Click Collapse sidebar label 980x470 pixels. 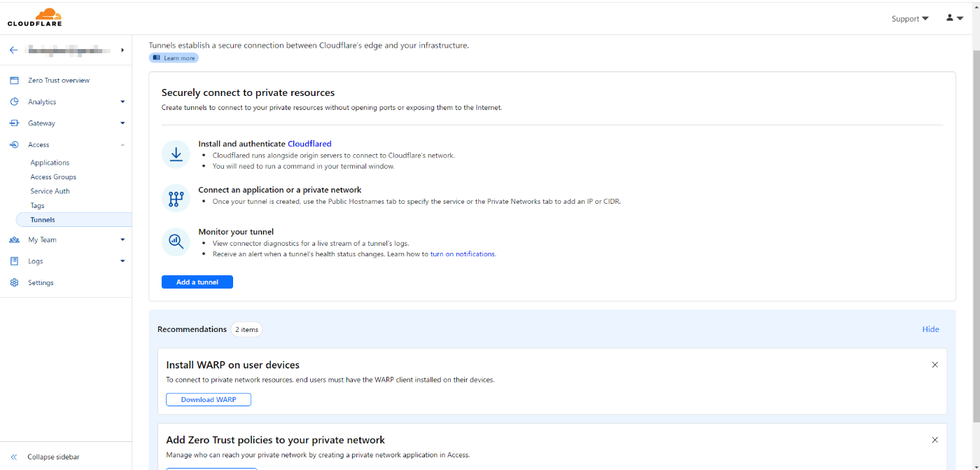(53, 457)
